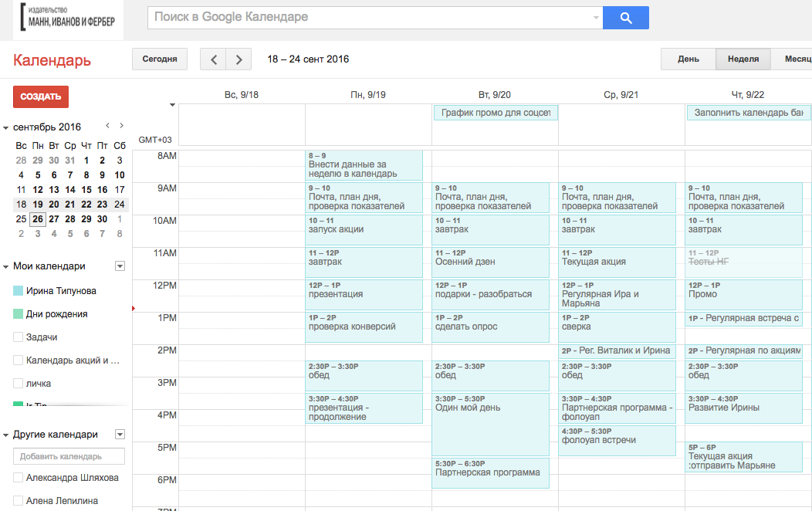The height and width of the screenshot is (511, 812).
Task: Click the Добавить календарь input field
Action: 71,456
